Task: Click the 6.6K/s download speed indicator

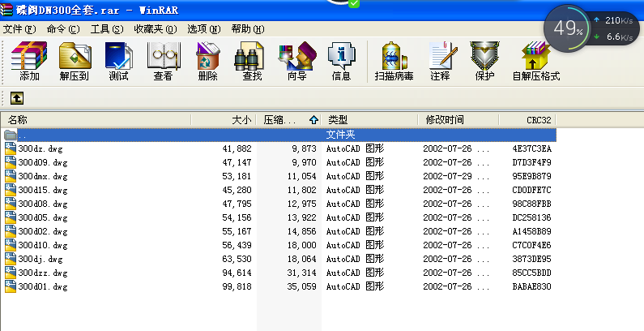Action: (x=614, y=37)
